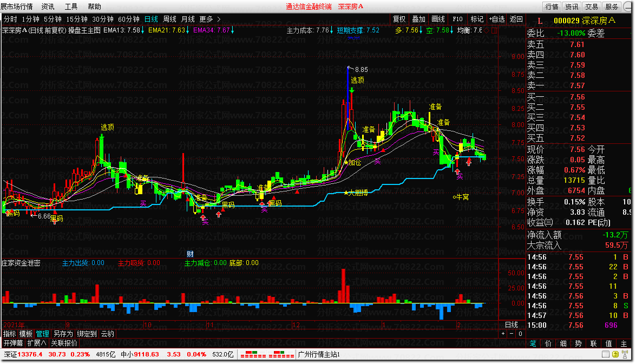Toggle 叠加 overlay mode

point(418,19)
